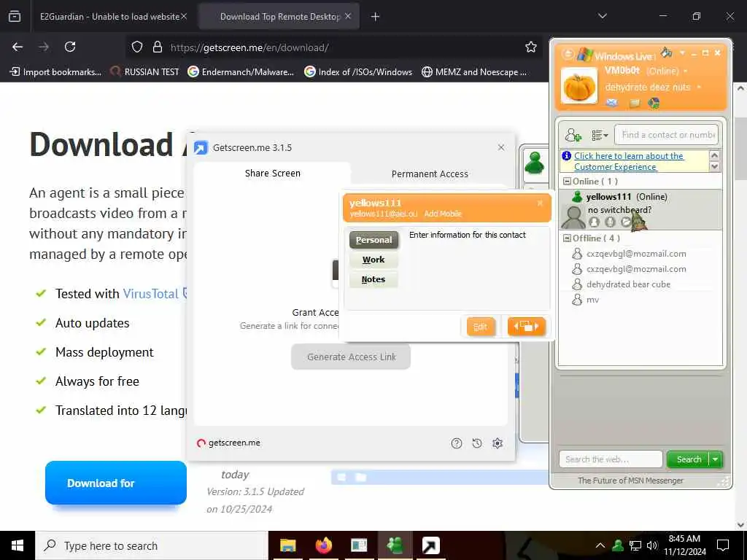
Task: Select the Share Screen tab in Getscreen.me
Action: click(x=273, y=174)
